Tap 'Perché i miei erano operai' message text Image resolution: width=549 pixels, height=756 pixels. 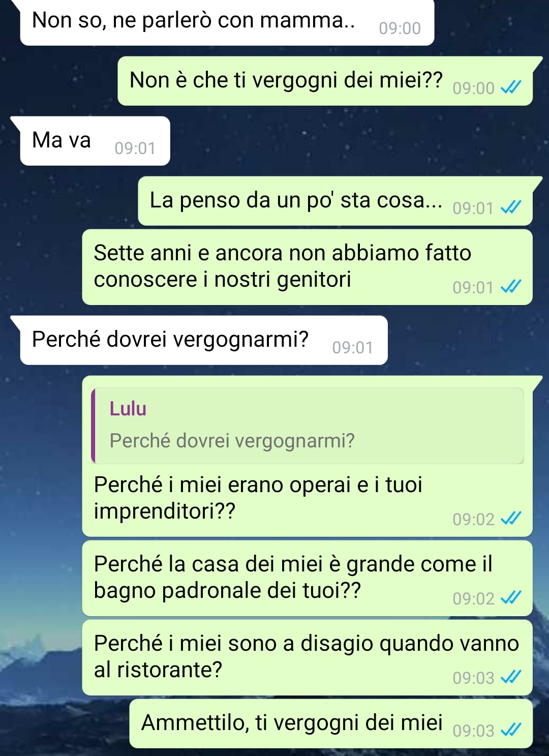click(258, 498)
